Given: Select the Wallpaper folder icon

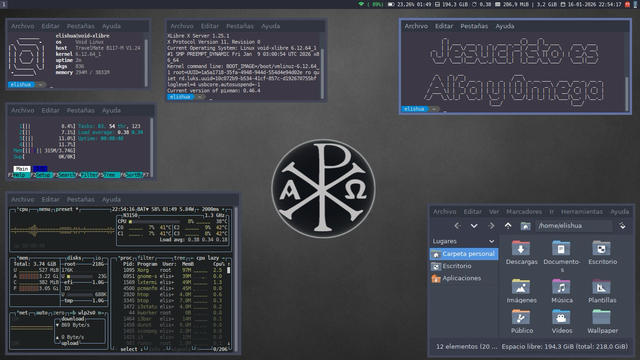Looking at the screenshot, I should [x=602, y=317].
